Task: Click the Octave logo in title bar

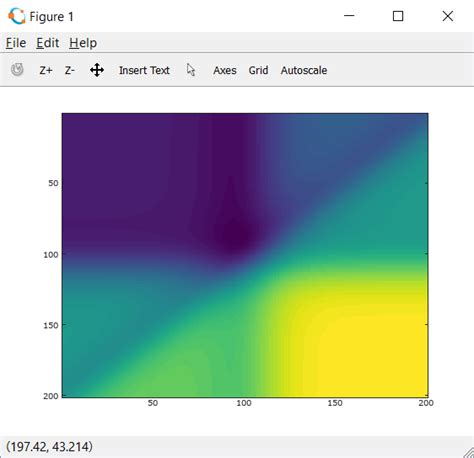Action: click(17, 16)
